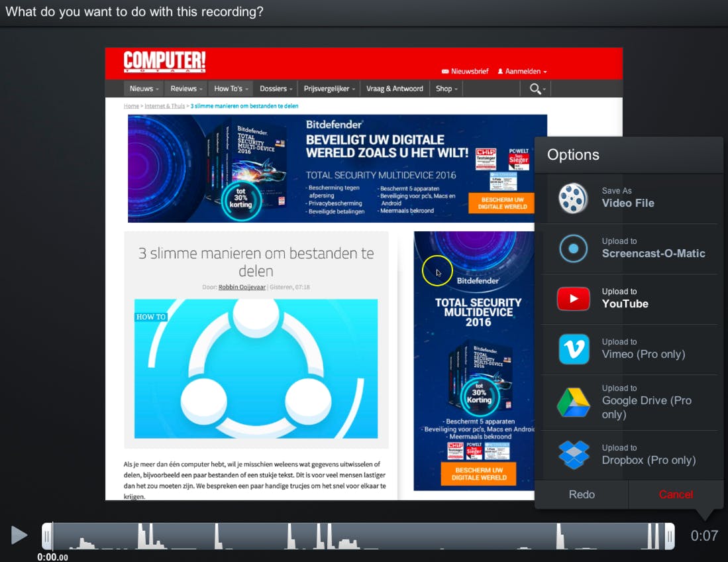
Task: Click author link Robbin Ooijevaar
Action: (242, 287)
